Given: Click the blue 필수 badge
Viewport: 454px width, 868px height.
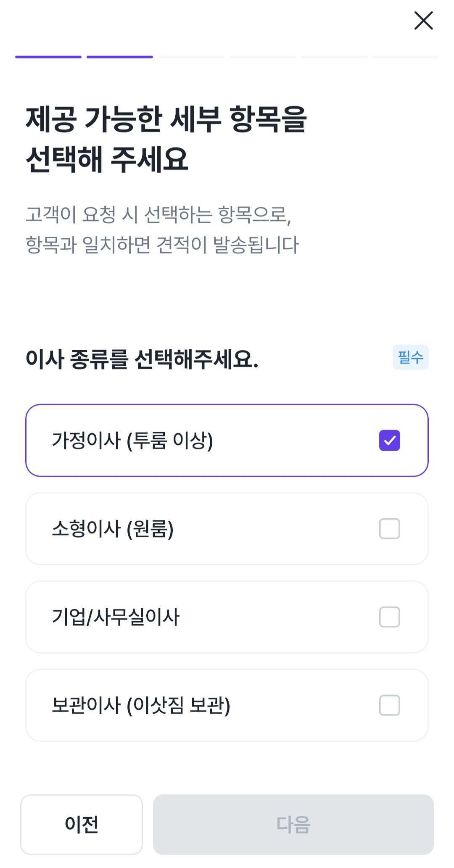Looking at the screenshot, I should 410,357.
